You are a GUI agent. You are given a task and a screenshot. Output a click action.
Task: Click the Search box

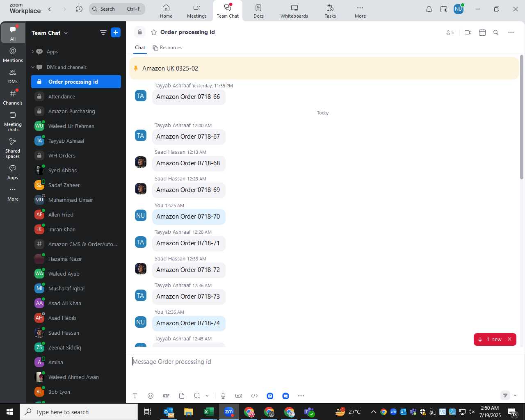[x=117, y=9]
